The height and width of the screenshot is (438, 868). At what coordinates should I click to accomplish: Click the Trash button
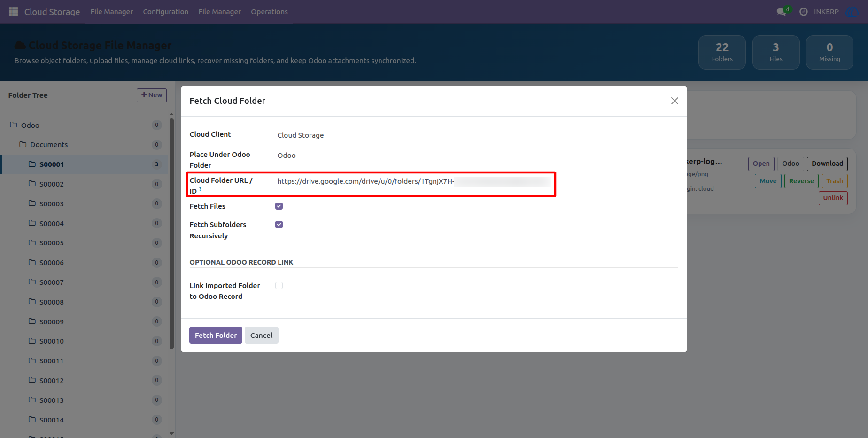click(835, 181)
